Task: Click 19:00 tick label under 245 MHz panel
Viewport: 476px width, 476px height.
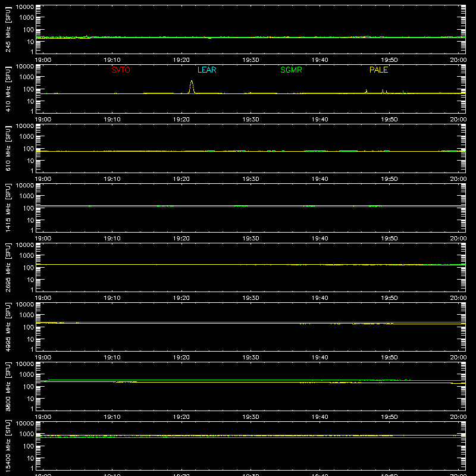Action: pyautogui.click(x=43, y=60)
